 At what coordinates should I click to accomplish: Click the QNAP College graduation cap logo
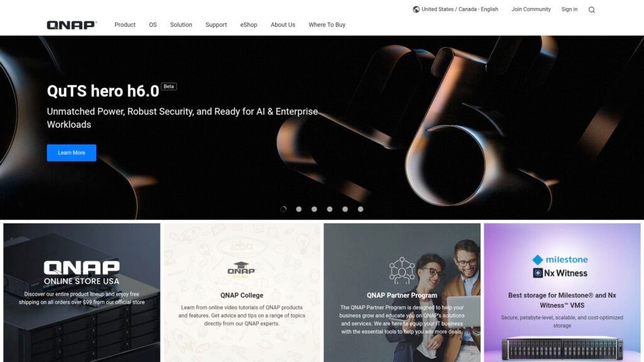point(241,269)
